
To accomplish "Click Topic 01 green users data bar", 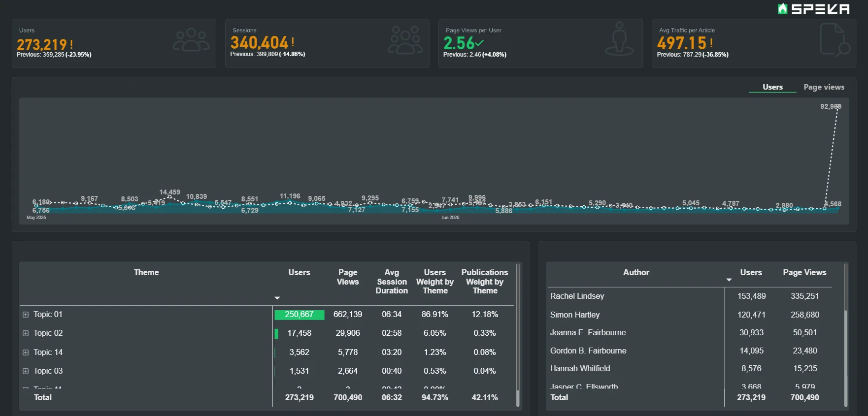I will point(299,315).
